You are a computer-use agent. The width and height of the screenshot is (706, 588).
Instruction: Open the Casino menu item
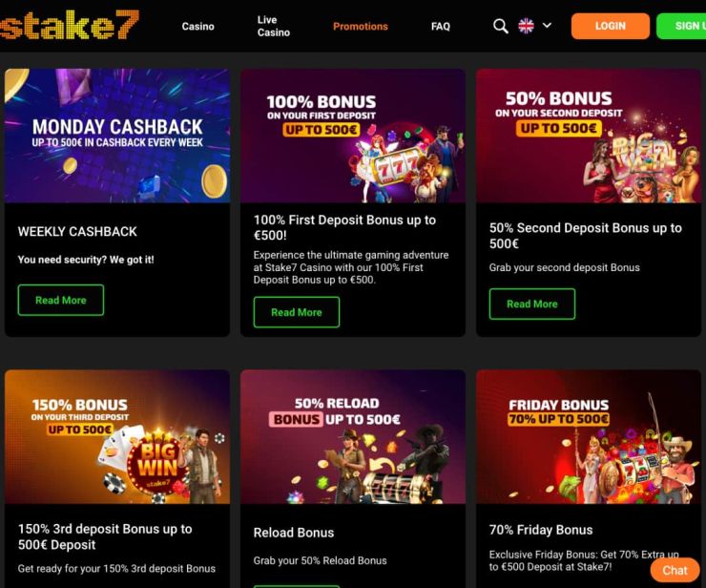pyautogui.click(x=198, y=26)
